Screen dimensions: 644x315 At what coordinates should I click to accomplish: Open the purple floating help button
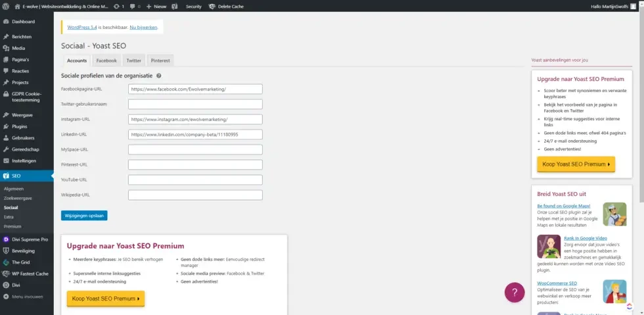(x=515, y=293)
